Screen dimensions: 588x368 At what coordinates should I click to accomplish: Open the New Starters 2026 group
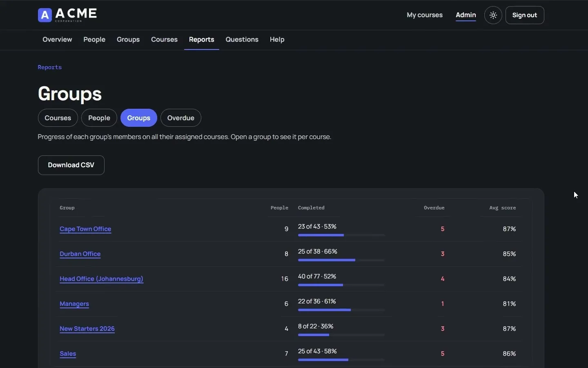click(x=87, y=329)
